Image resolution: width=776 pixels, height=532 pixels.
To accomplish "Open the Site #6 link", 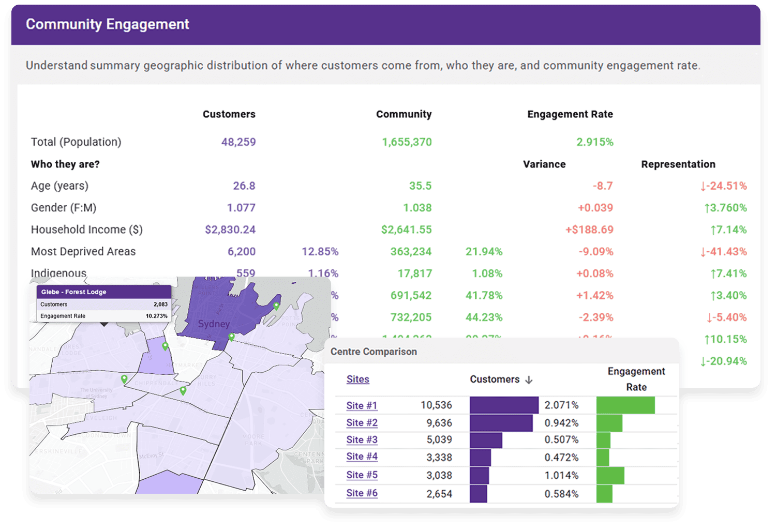I will [362, 493].
